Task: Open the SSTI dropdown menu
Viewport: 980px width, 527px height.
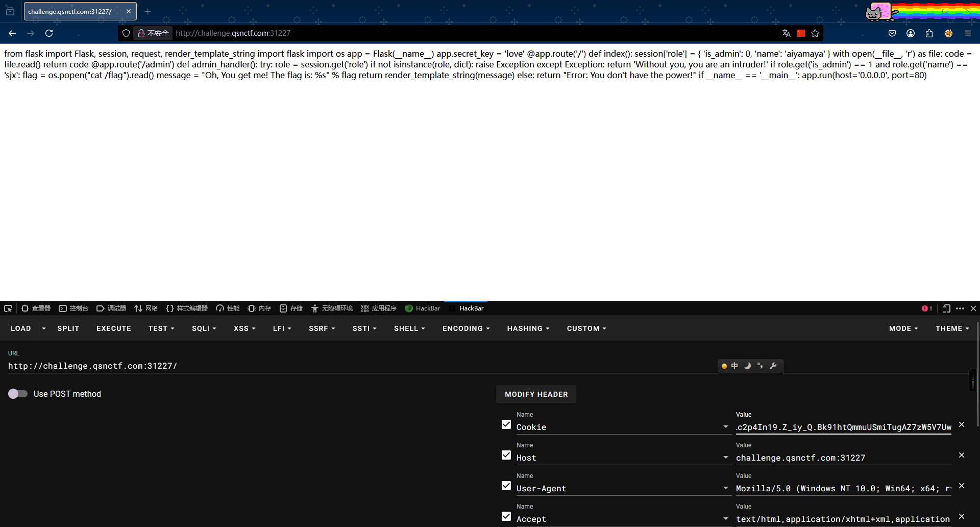Action: (364, 328)
